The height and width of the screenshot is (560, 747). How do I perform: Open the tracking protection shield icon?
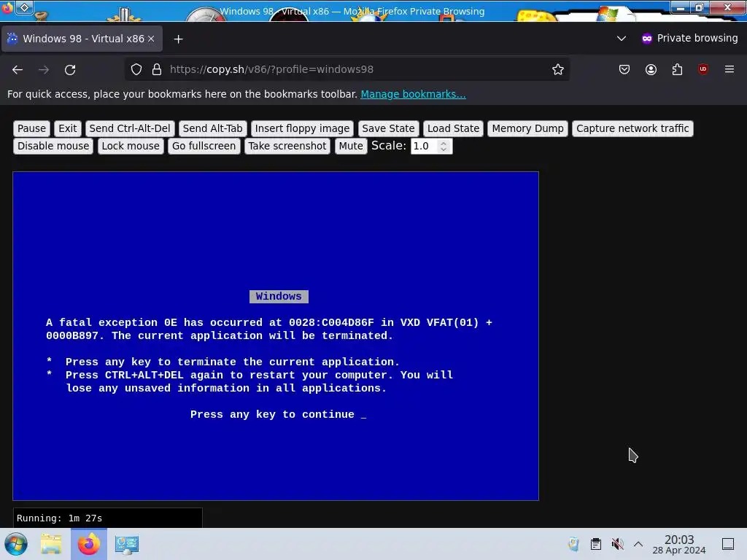tap(136, 69)
